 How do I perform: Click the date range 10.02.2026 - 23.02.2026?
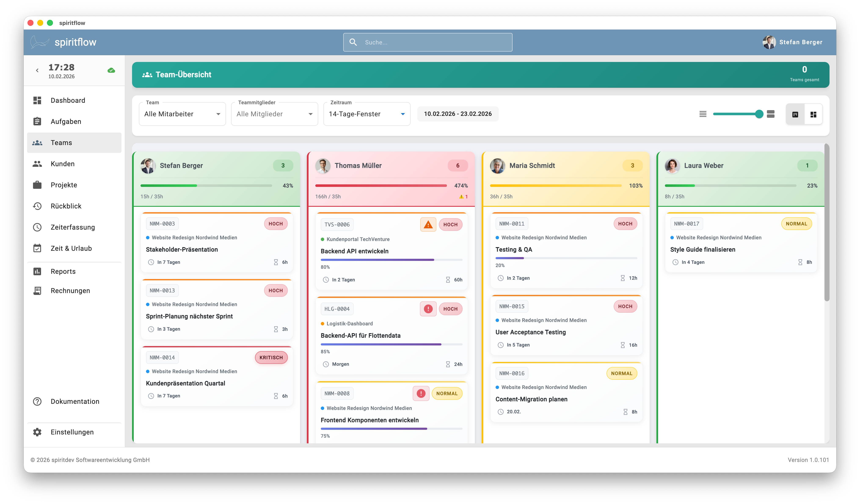(458, 114)
